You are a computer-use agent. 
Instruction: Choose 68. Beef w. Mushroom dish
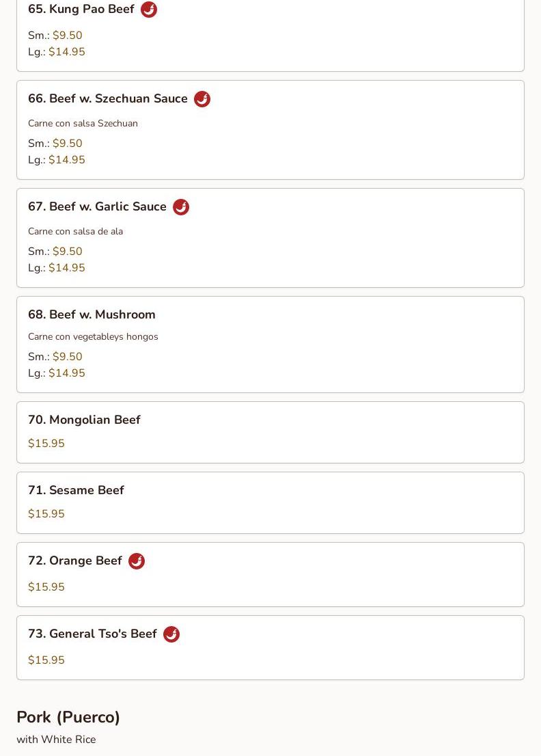click(x=92, y=314)
